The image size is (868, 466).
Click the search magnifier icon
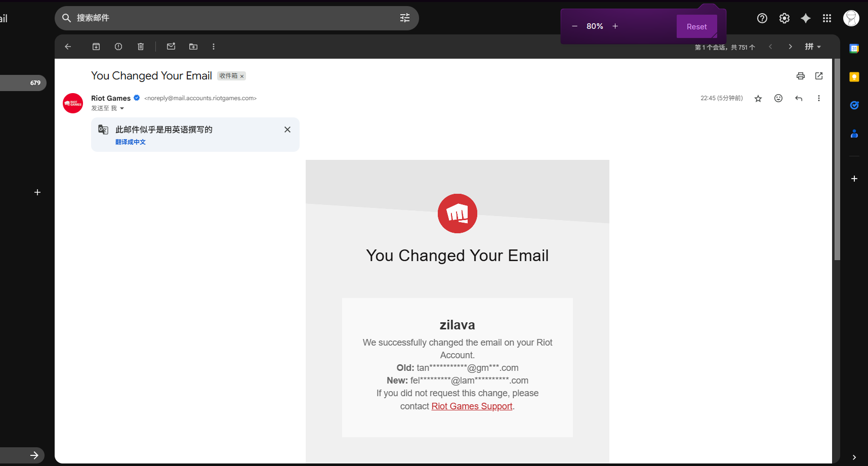point(66,18)
